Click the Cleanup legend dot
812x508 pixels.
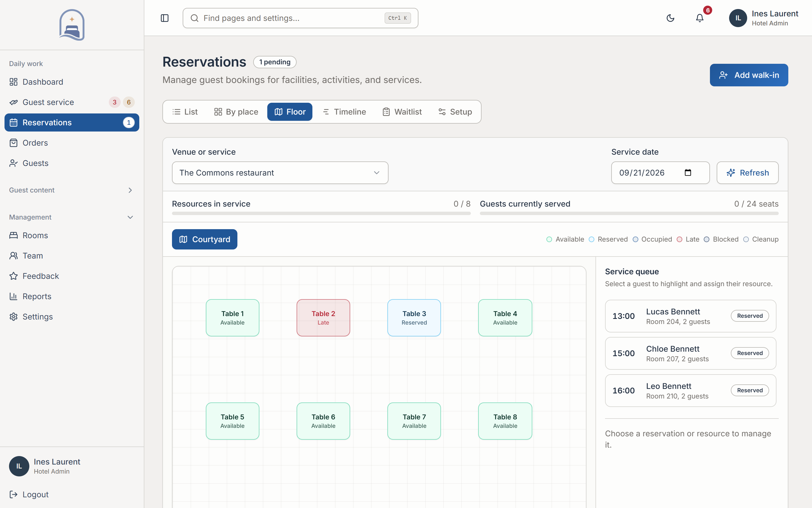(746, 239)
